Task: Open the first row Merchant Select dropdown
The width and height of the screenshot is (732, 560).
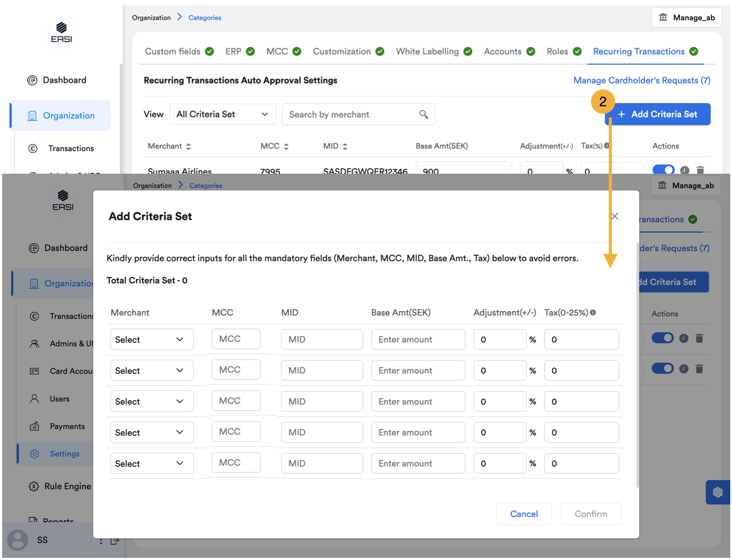Action: [151, 340]
